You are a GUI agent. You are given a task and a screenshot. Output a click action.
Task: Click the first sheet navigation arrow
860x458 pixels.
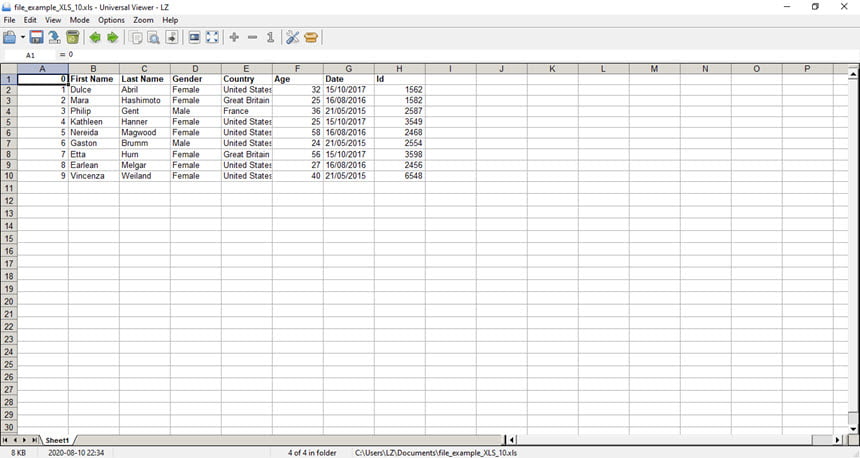click(x=5, y=440)
